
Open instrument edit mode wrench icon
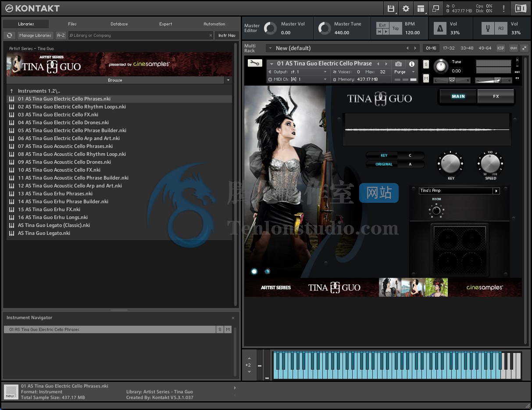coord(254,63)
